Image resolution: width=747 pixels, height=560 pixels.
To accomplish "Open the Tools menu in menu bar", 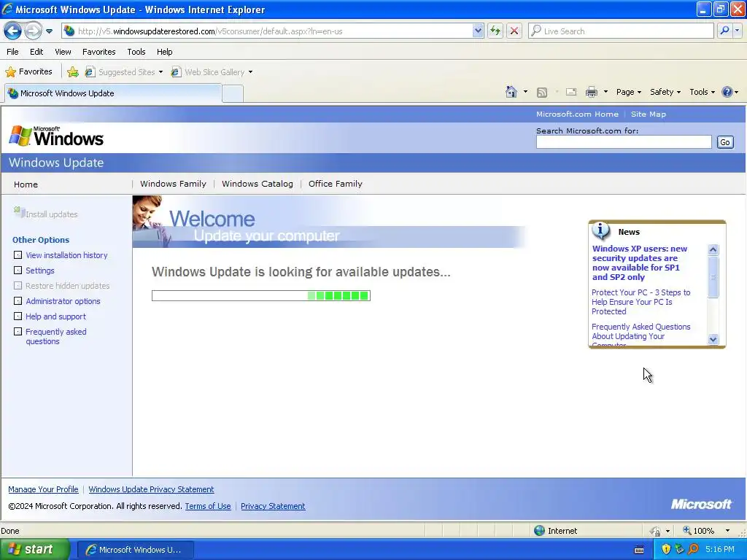I will (136, 52).
